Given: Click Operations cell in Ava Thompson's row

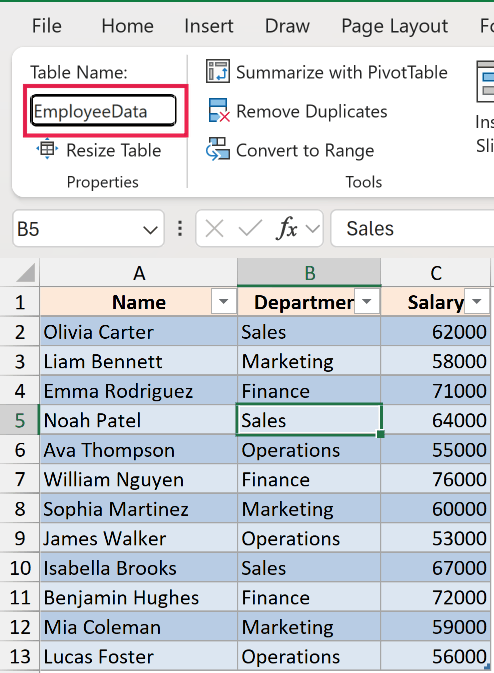Looking at the screenshot, I should (x=309, y=449).
